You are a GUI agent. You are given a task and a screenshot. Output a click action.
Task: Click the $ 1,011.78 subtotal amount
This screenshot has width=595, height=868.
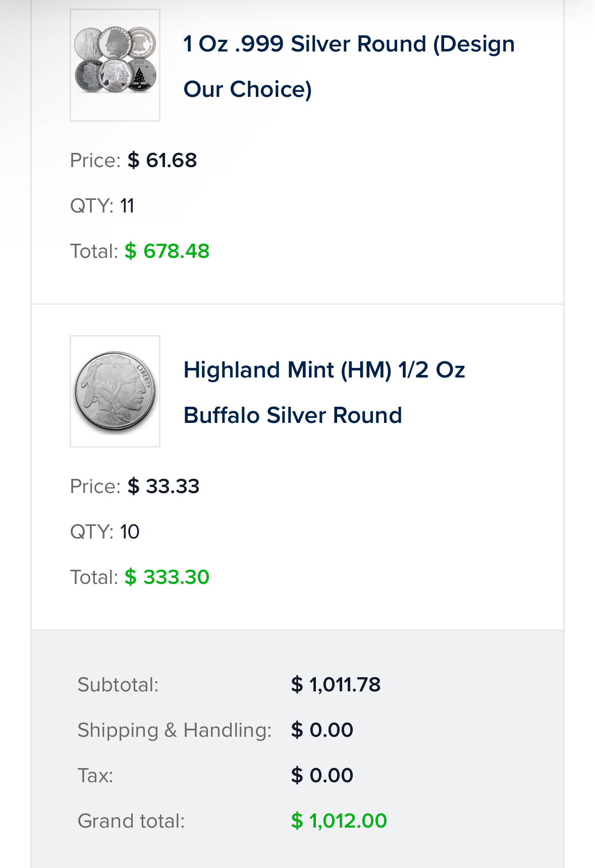pyautogui.click(x=336, y=685)
